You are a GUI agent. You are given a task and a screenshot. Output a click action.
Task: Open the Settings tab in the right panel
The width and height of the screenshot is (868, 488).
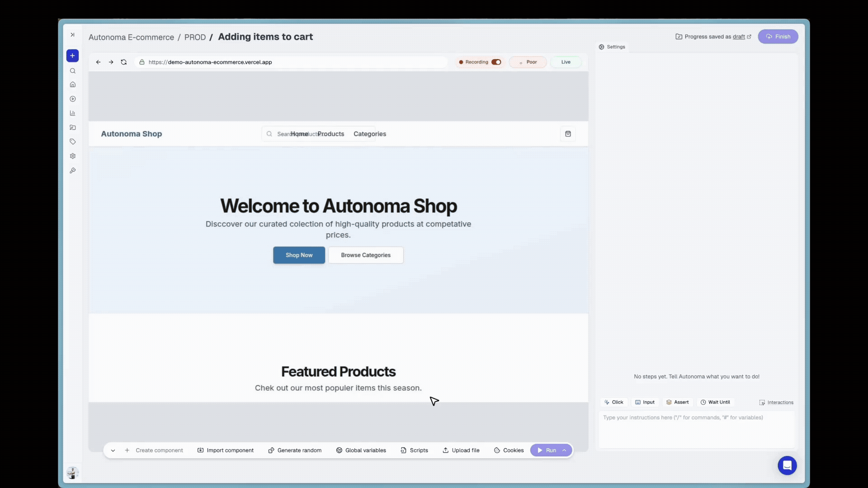point(612,47)
